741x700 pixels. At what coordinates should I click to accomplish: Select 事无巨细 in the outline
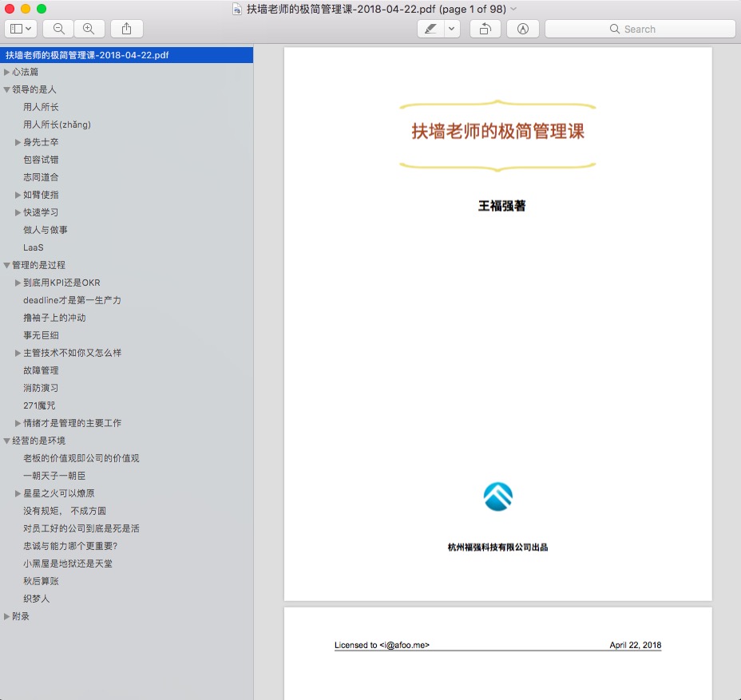[x=41, y=335]
